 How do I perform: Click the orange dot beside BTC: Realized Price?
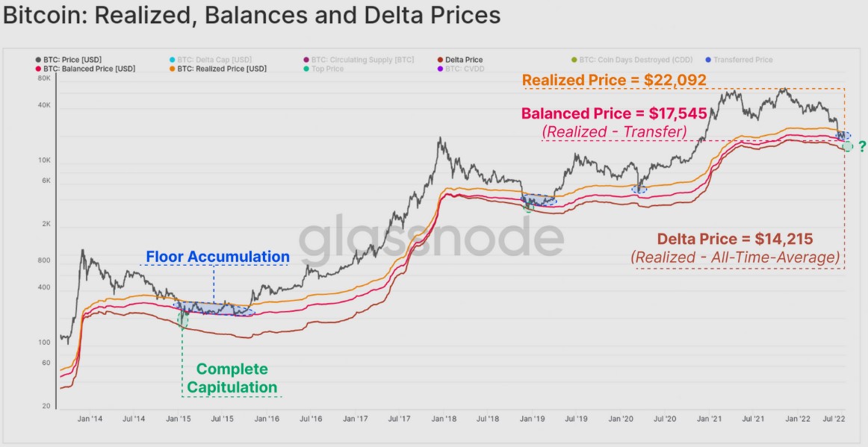[172, 69]
